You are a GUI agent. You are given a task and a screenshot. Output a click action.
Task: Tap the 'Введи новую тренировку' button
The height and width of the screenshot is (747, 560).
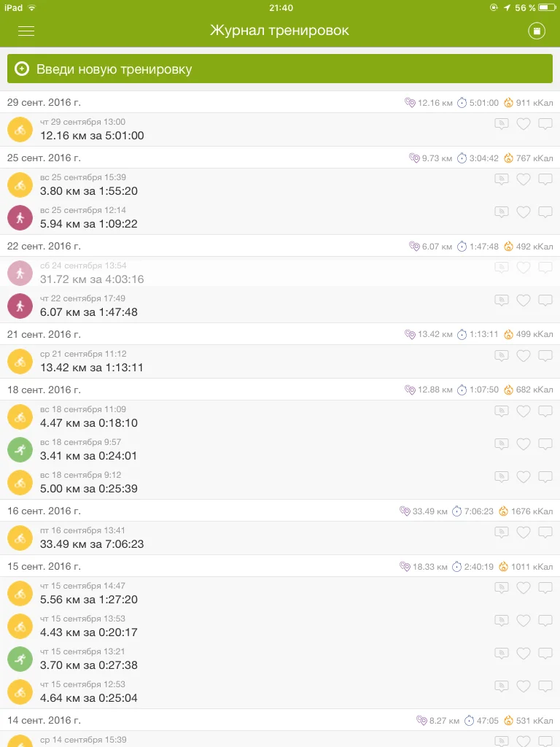[280, 69]
